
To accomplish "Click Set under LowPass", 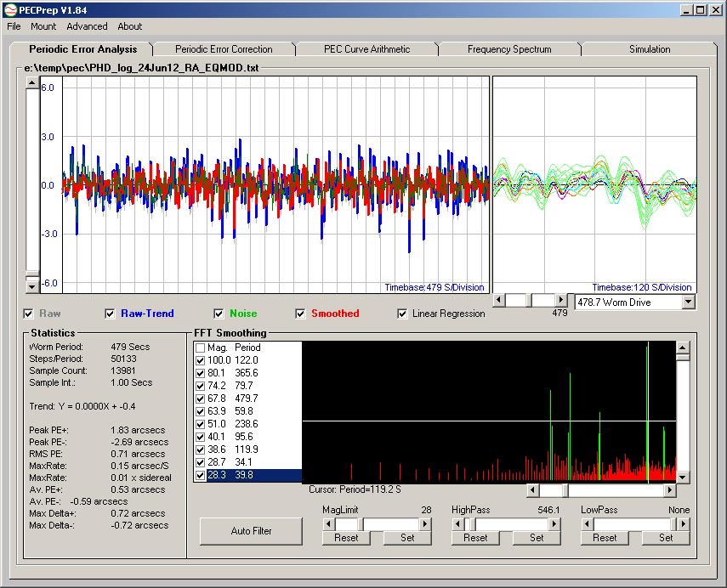I will (x=666, y=538).
